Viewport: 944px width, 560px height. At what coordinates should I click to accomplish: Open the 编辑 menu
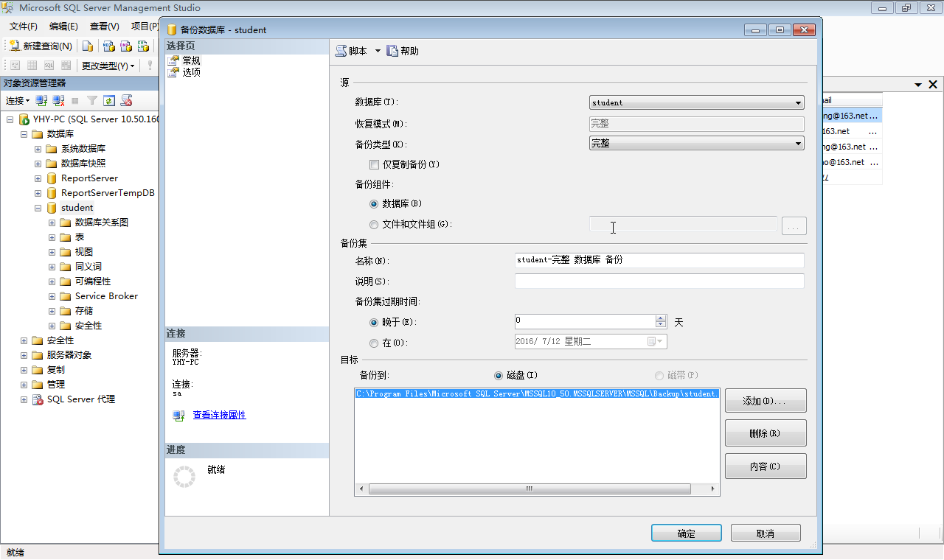(x=63, y=26)
